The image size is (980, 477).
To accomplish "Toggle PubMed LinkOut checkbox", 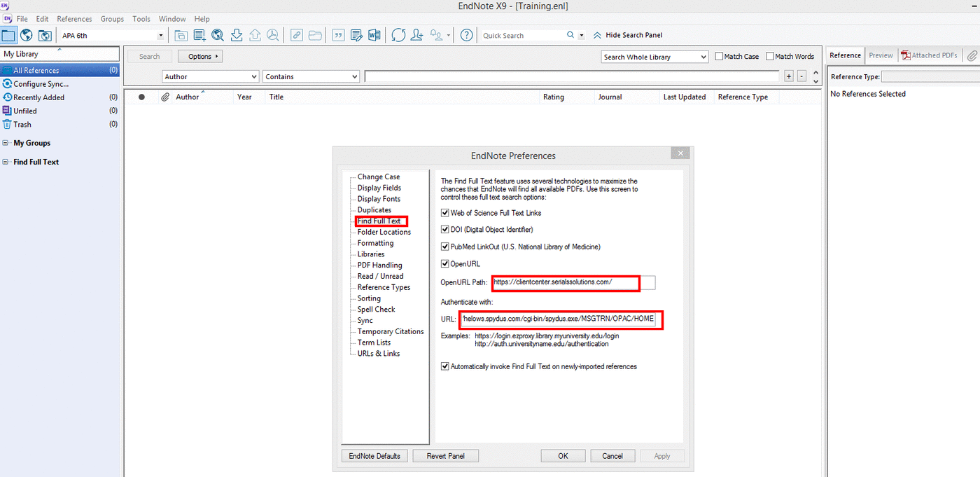I will point(444,247).
